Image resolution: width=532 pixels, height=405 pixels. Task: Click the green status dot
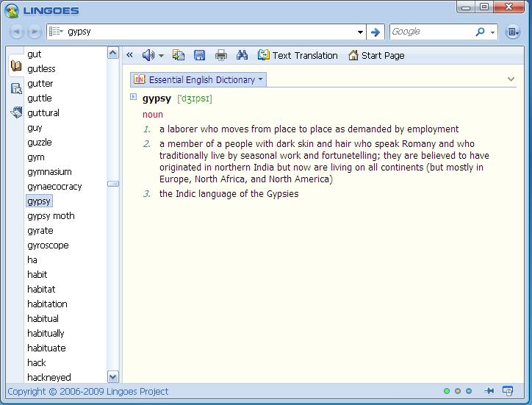coord(447,391)
